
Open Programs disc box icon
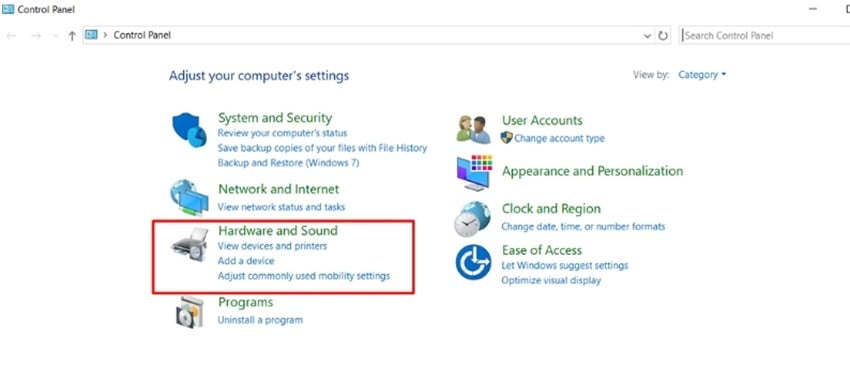190,312
